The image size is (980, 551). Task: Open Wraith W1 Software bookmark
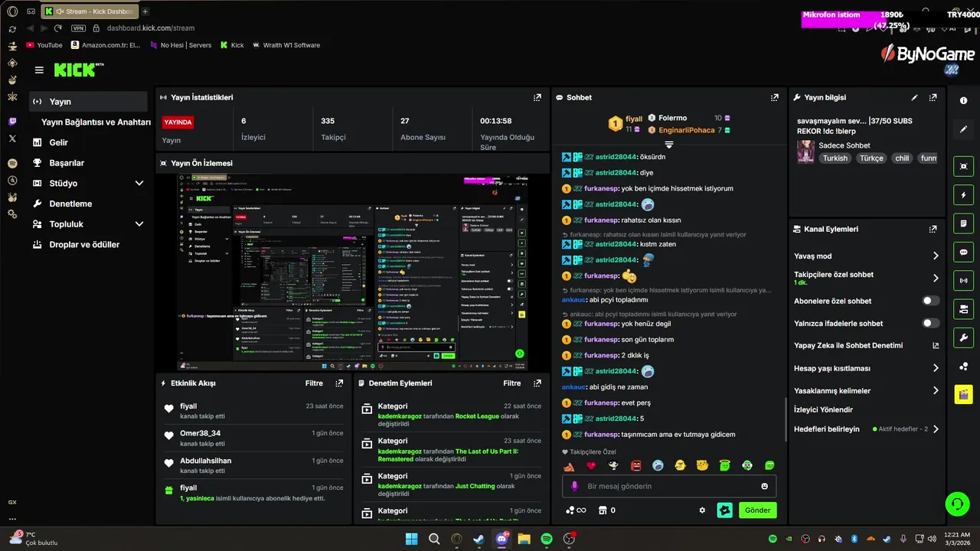pyautogui.click(x=286, y=45)
